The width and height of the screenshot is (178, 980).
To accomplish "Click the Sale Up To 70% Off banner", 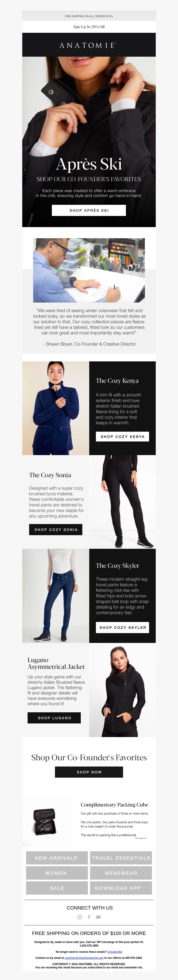I will [89, 27].
